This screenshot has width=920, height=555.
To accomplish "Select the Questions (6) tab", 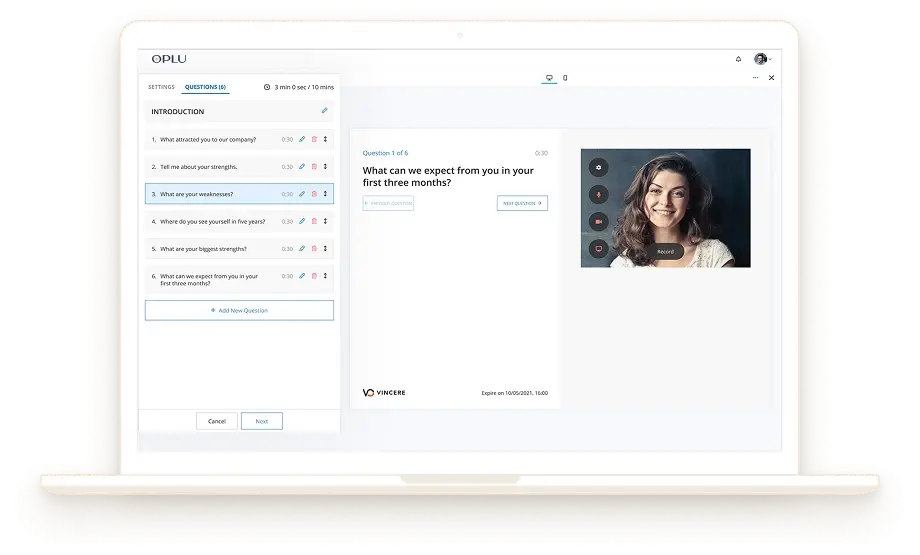I will tap(205, 87).
